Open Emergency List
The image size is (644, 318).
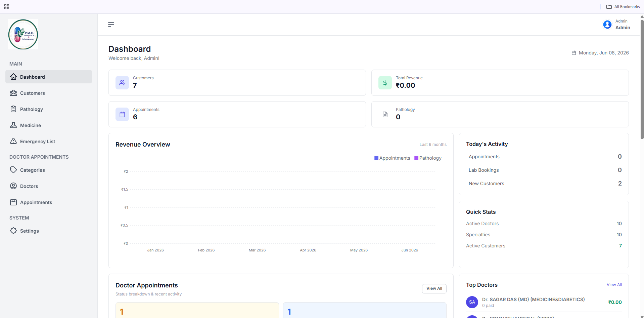(49, 141)
